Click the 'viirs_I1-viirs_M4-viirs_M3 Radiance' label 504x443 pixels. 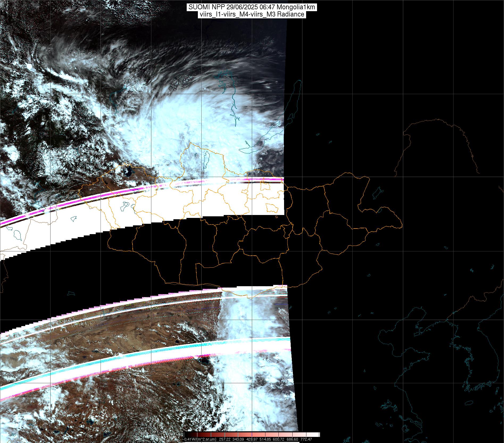click(252, 14)
